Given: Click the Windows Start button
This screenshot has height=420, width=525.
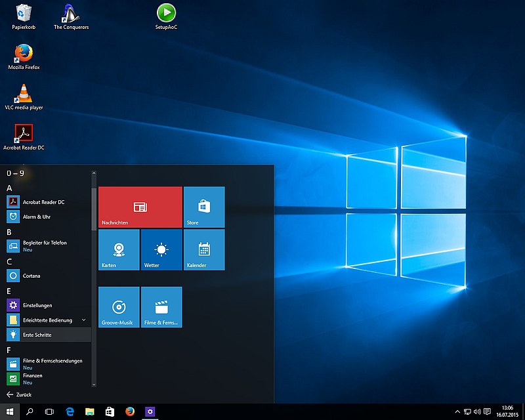Looking at the screenshot, I should coord(10,411).
